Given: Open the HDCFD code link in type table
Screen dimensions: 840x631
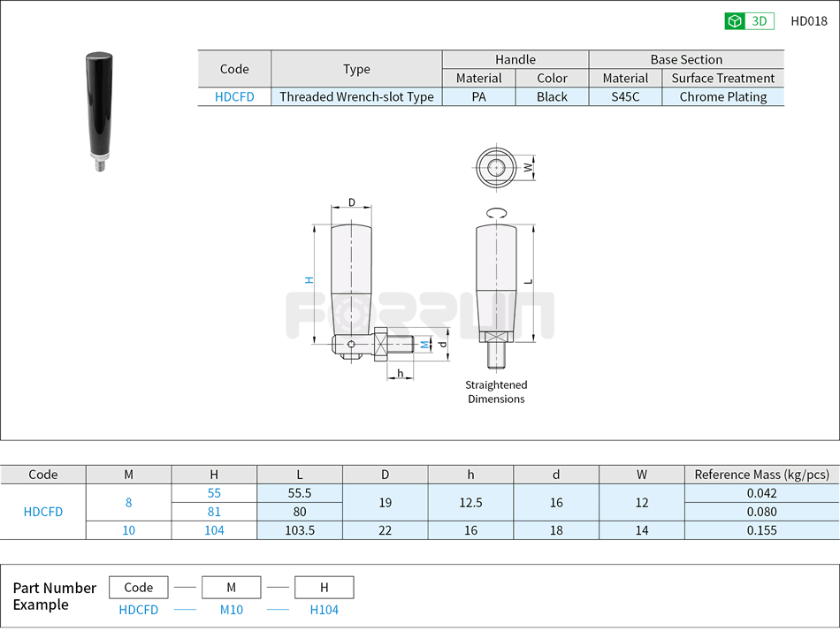Looking at the screenshot, I should (x=234, y=96).
